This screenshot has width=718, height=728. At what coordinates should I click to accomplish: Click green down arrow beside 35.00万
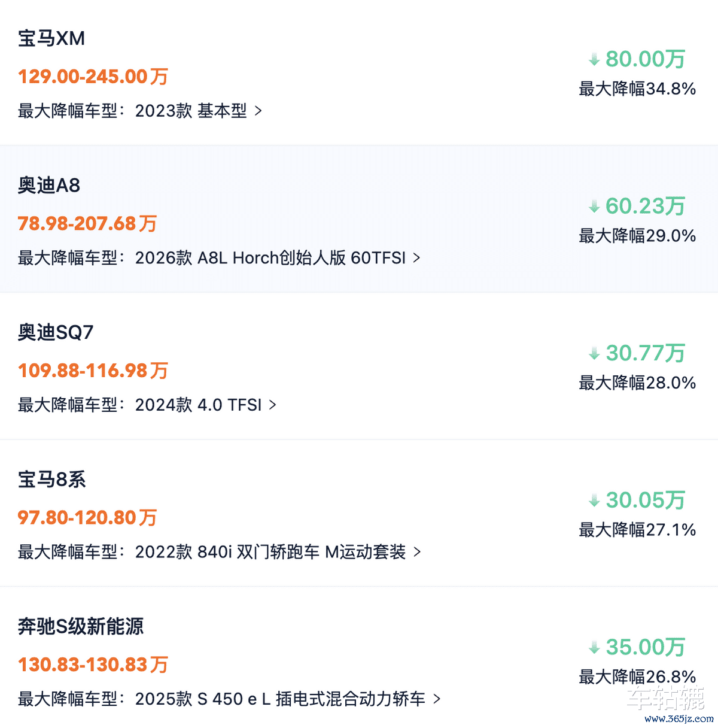click(x=594, y=647)
